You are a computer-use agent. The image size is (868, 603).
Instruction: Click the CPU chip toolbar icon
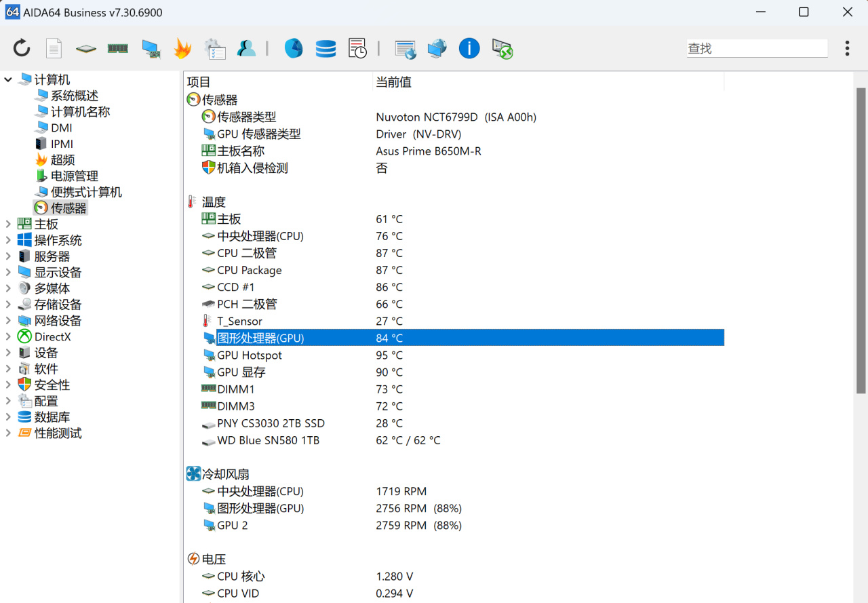pos(85,48)
